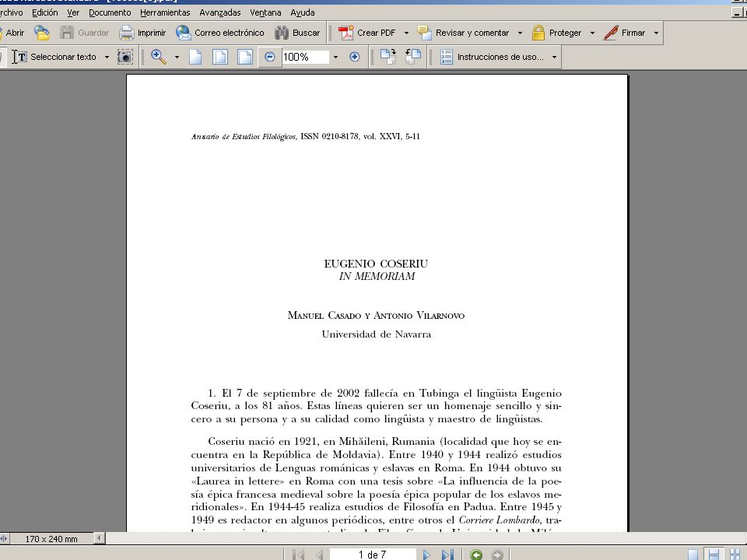The image size is (747, 560).
Task: Set actual size page view
Action: (195, 57)
